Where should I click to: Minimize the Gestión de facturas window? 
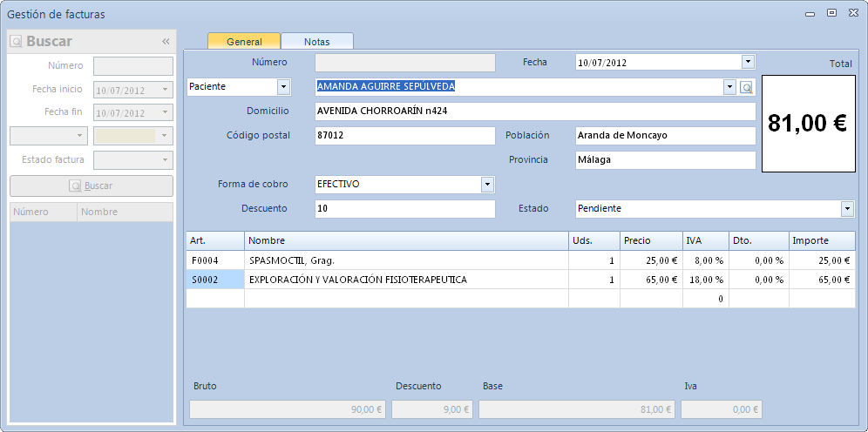click(810, 14)
